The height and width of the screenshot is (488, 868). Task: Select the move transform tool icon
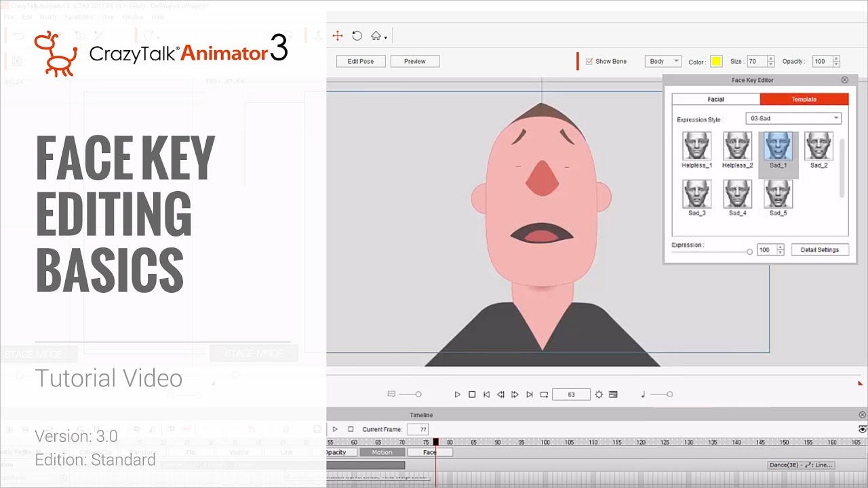click(x=337, y=36)
